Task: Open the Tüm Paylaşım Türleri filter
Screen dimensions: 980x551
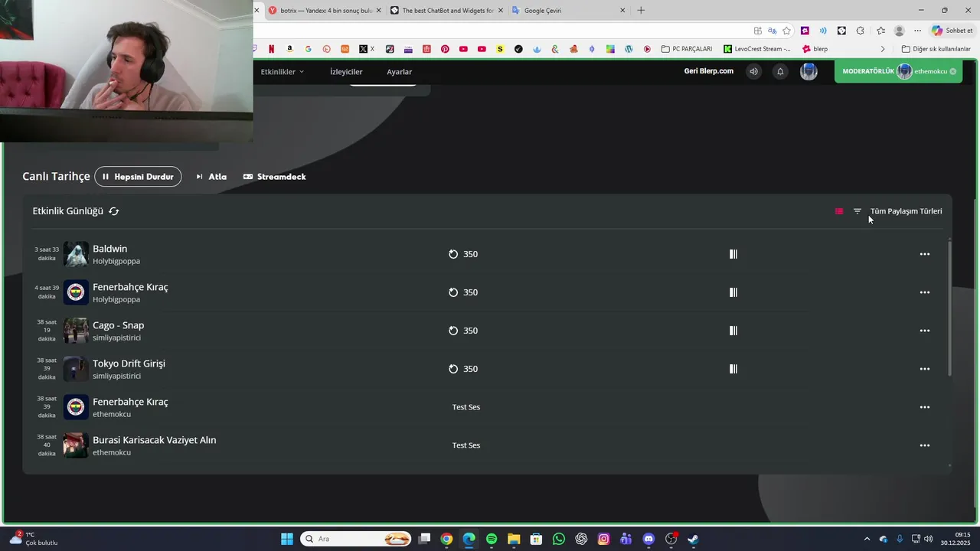Action: tap(899, 211)
